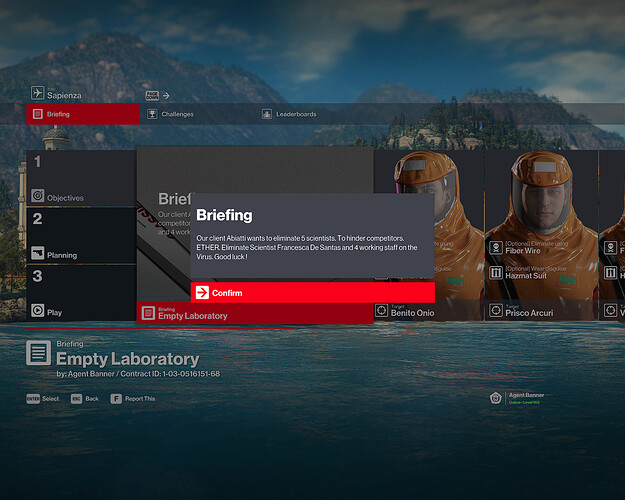Click the F key icon

coord(116,399)
